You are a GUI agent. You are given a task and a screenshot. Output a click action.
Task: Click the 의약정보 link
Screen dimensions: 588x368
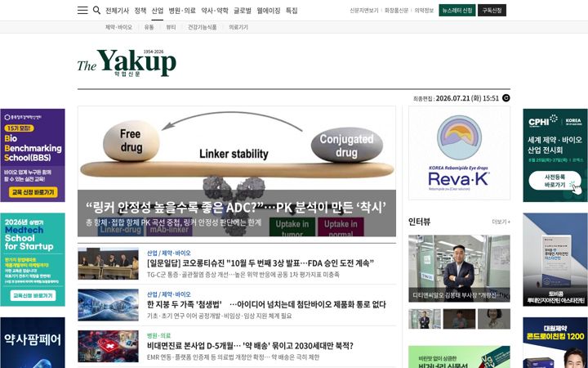pos(424,11)
